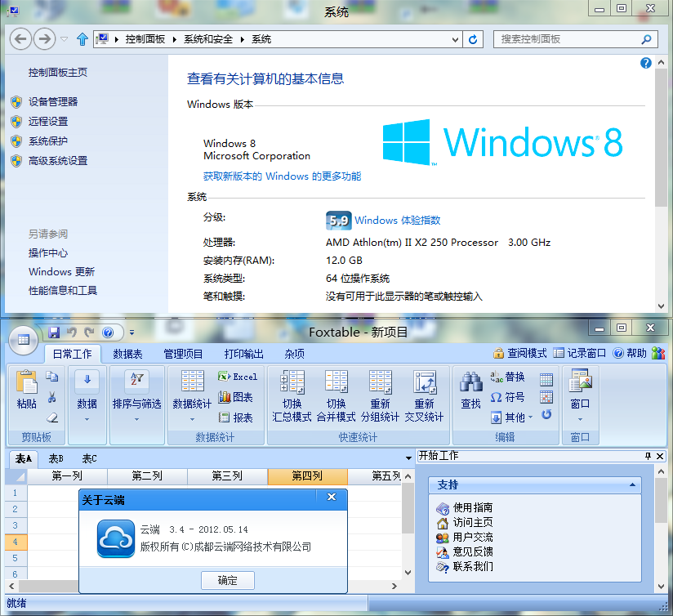
Task: Expand the 排序与筛选 dropdown
Action: pos(136,419)
